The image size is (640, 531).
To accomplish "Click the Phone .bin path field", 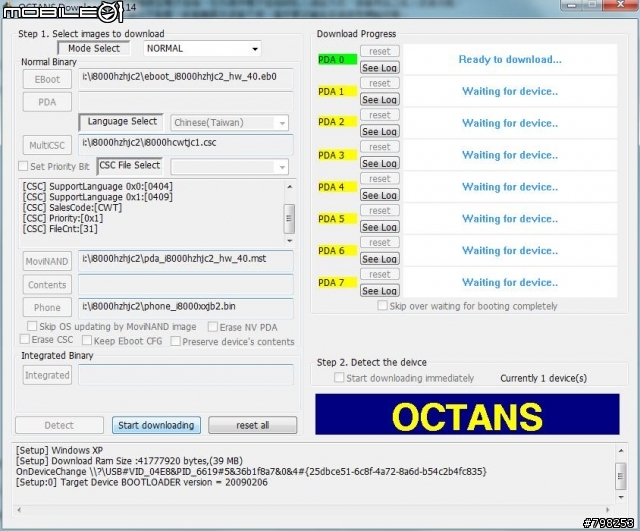I will 186,308.
